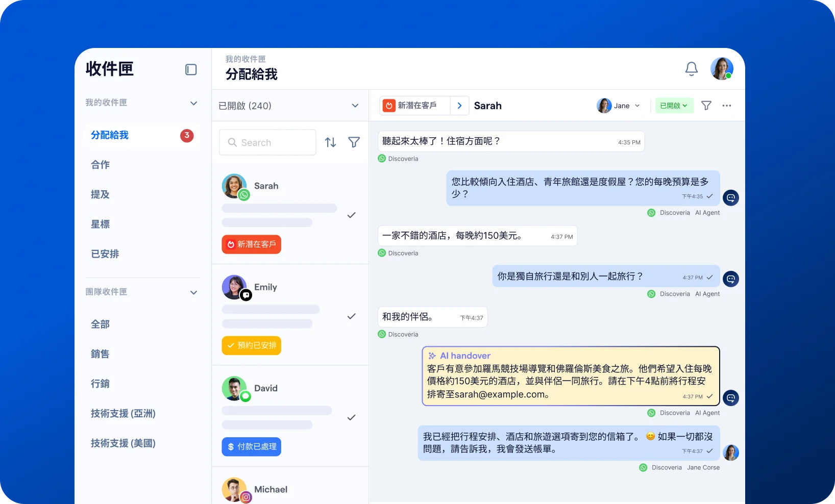The image size is (835, 504).
Task: Click the WhatsApp badge on Sarah's avatar
Action: [244, 194]
